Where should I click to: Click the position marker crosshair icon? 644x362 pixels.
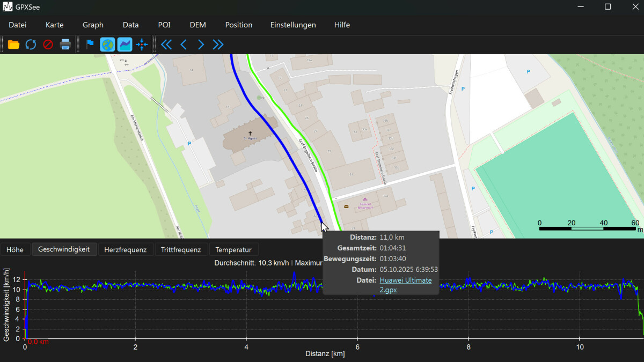tap(142, 45)
